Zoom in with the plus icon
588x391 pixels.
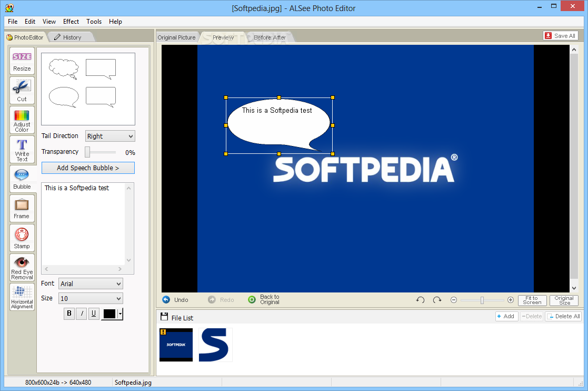pyautogui.click(x=511, y=300)
